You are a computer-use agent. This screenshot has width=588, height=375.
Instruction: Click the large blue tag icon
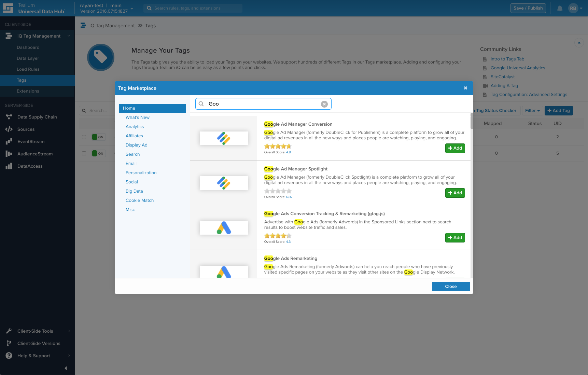click(x=101, y=57)
